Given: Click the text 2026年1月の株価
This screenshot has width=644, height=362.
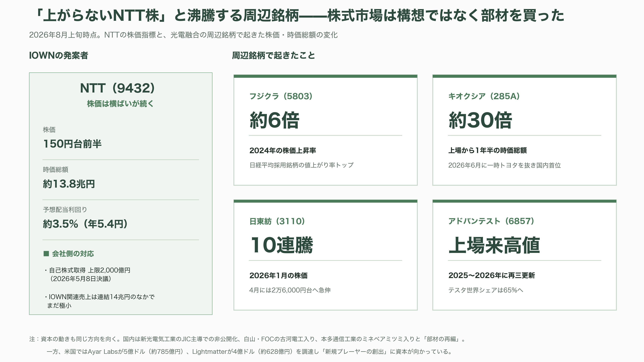Looking at the screenshot, I should click(279, 275).
